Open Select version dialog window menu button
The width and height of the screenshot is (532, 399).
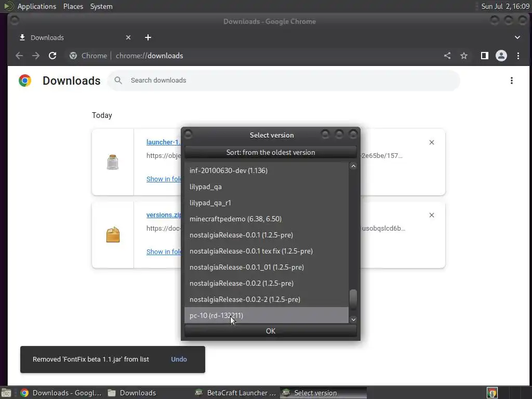(188, 135)
